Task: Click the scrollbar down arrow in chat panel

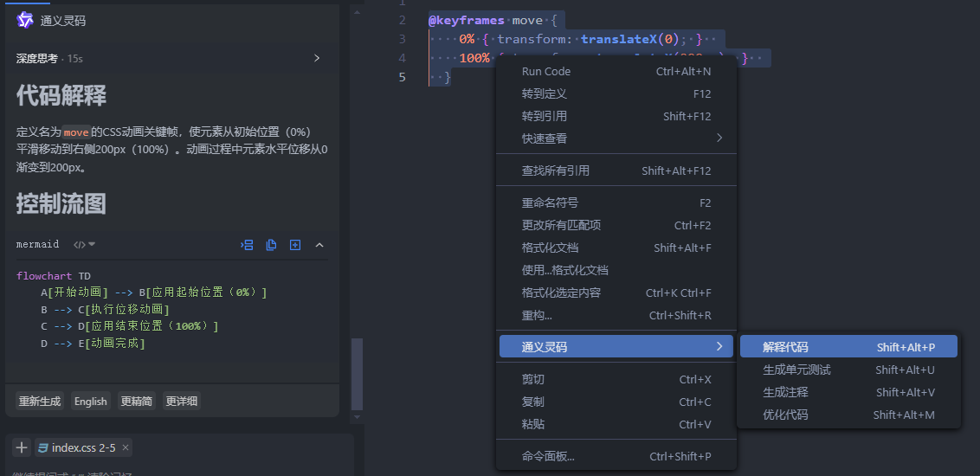Action: (x=357, y=416)
